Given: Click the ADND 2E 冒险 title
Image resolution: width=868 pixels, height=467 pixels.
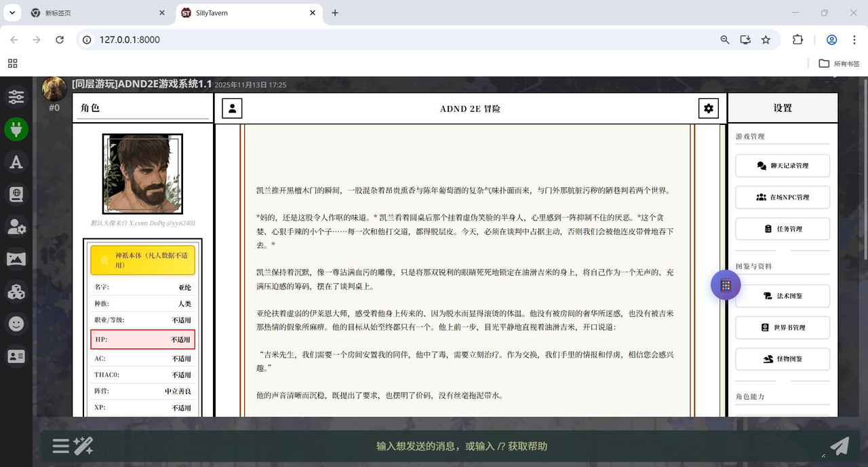Looking at the screenshot, I should (x=470, y=109).
